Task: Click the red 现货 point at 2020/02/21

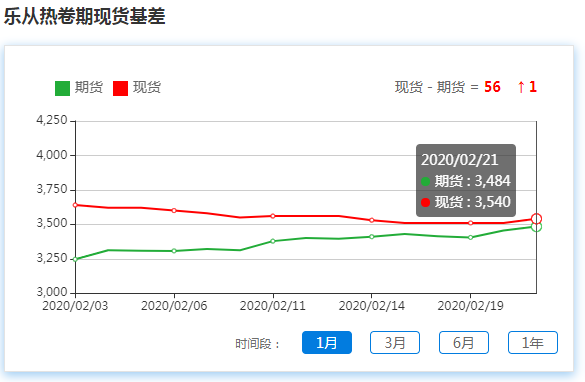Action: tap(536, 219)
